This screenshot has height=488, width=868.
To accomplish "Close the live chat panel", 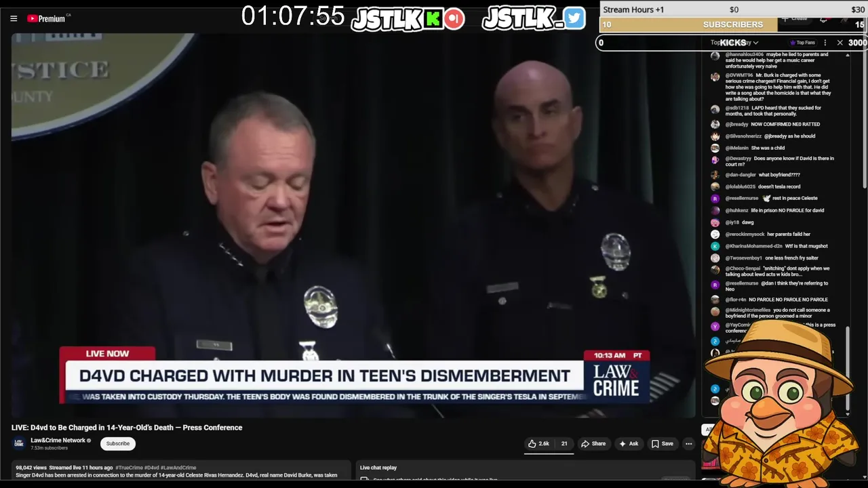I will point(840,43).
